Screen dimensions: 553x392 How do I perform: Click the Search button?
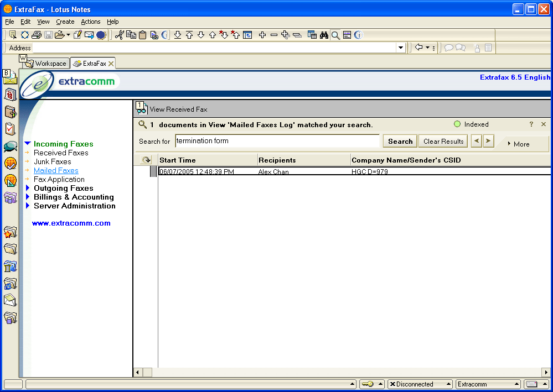pyautogui.click(x=400, y=141)
